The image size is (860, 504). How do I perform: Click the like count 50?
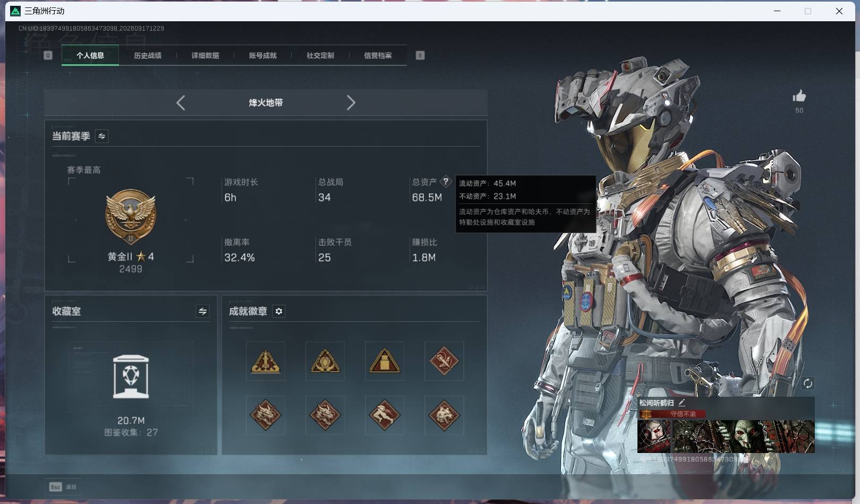click(x=799, y=110)
